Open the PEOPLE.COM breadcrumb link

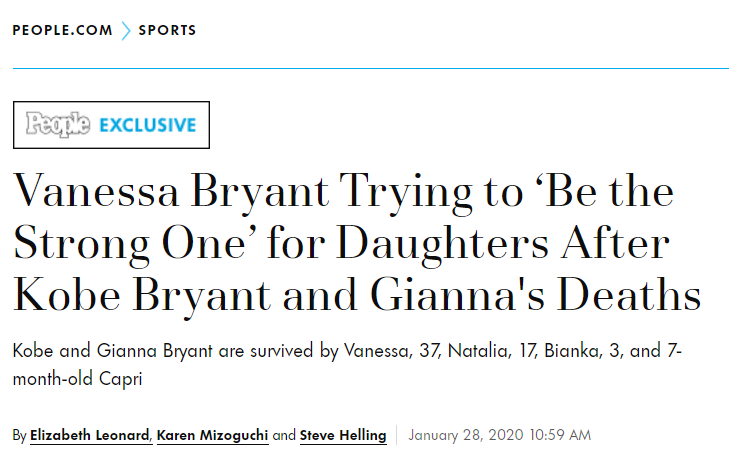coord(62,30)
